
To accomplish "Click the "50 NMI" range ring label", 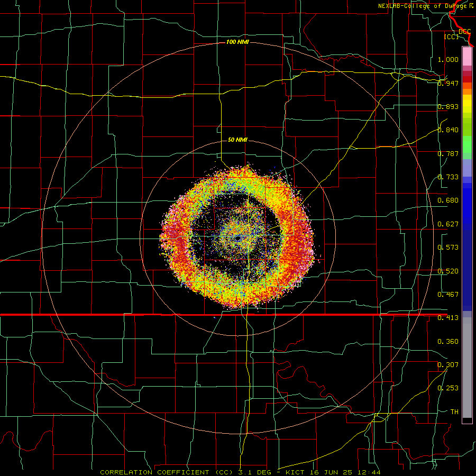I will 237,140.
